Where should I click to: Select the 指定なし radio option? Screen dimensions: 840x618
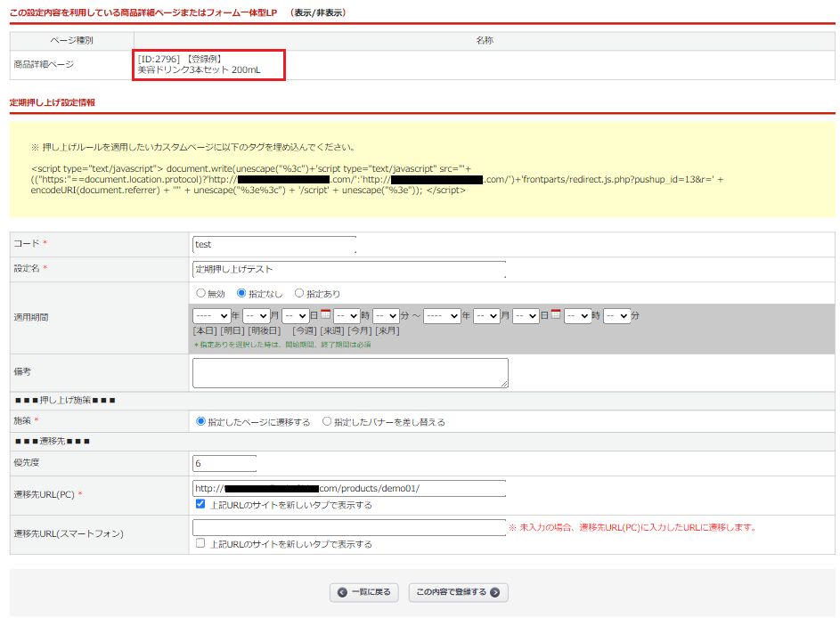tap(241, 293)
